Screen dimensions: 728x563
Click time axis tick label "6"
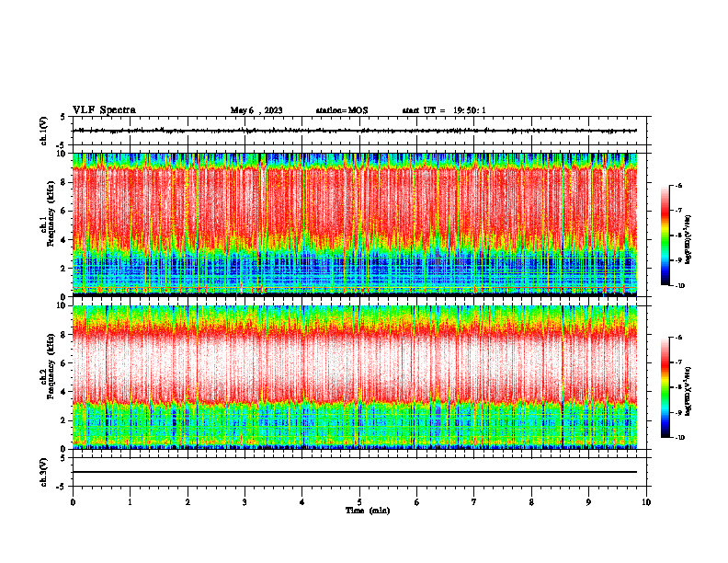pyautogui.click(x=417, y=502)
